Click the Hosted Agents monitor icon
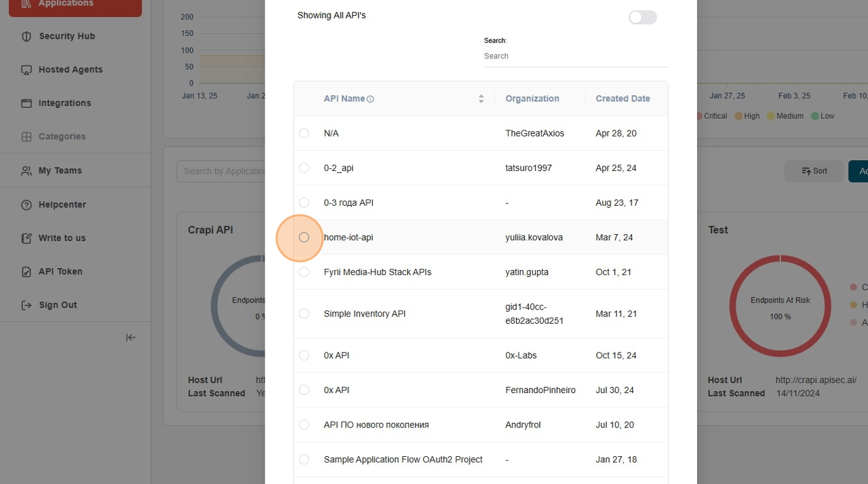 click(x=26, y=70)
